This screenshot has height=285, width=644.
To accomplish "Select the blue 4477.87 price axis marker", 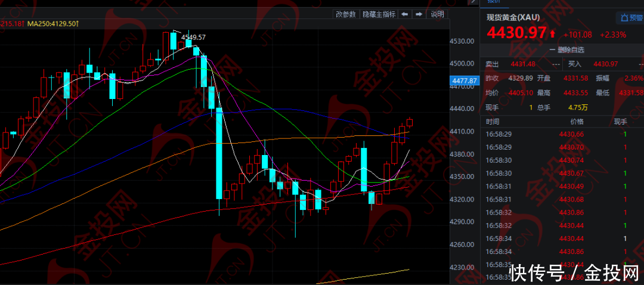I will pyautogui.click(x=463, y=81).
